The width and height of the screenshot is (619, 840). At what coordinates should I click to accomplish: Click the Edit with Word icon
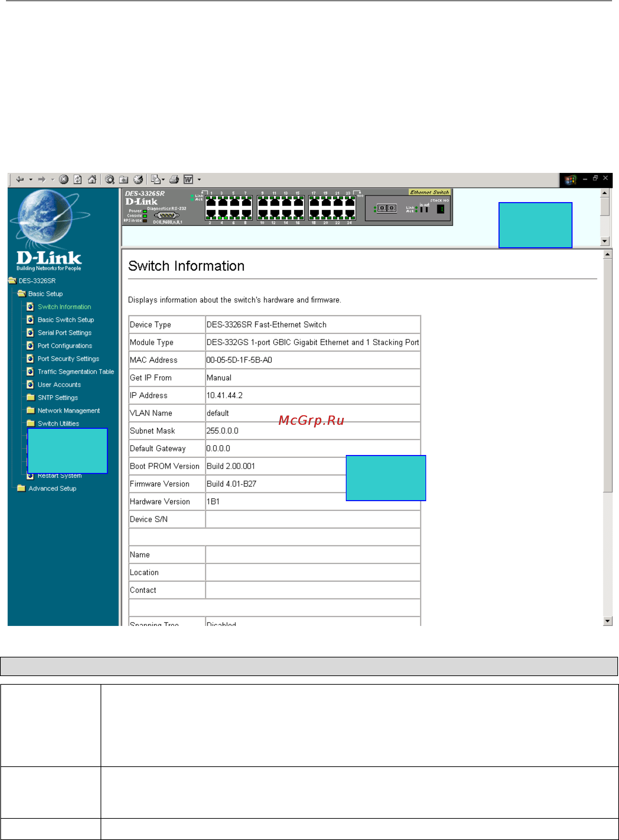point(188,180)
